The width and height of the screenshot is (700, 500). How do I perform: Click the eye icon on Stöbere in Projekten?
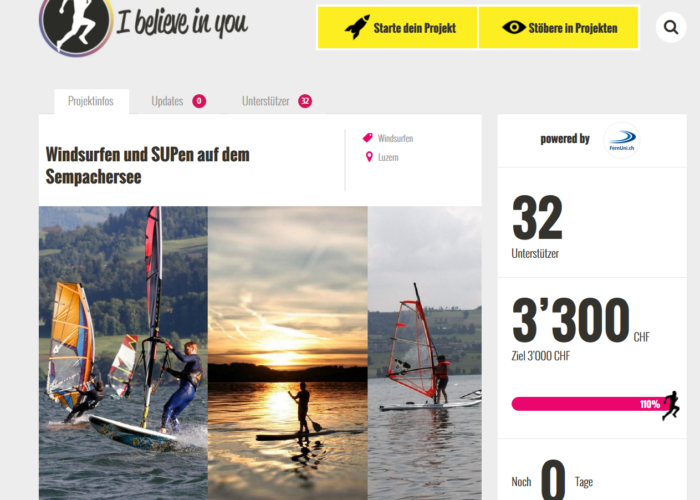(x=514, y=27)
